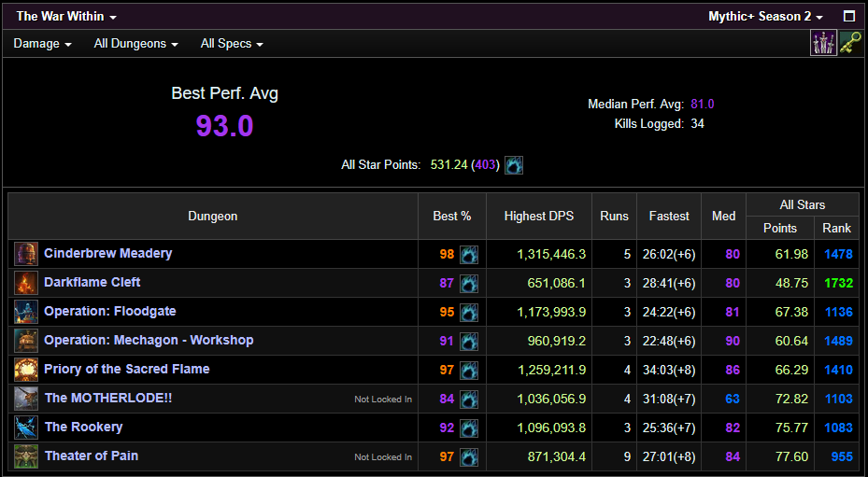Screen dimensions: 868x477
Task: Click Best % 98 for Cinderbrew Meadery
Action: point(447,255)
